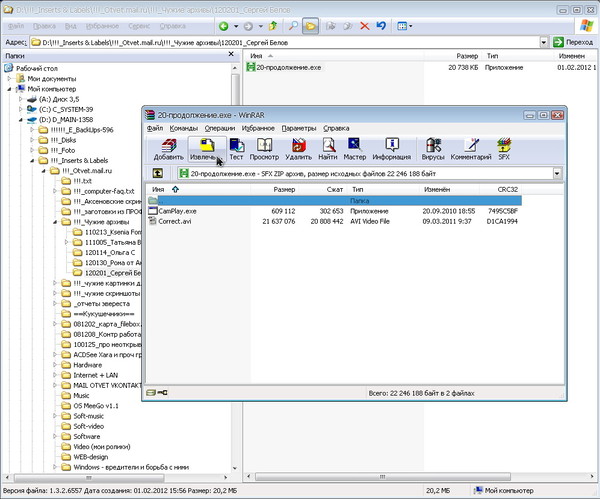Click the Explorer Copy To icon
The width and height of the screenshot is (600, 499).
point(347,26)
